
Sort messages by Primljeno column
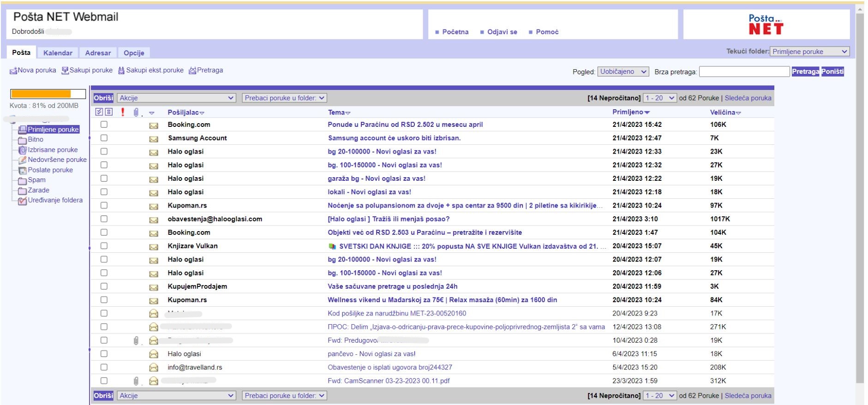click(x=630, y=112)
